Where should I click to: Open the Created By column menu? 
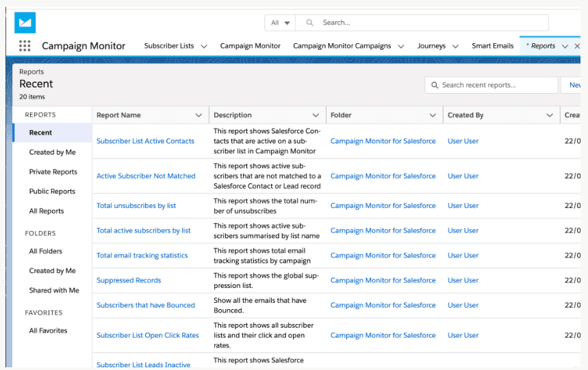click(550, 116)
